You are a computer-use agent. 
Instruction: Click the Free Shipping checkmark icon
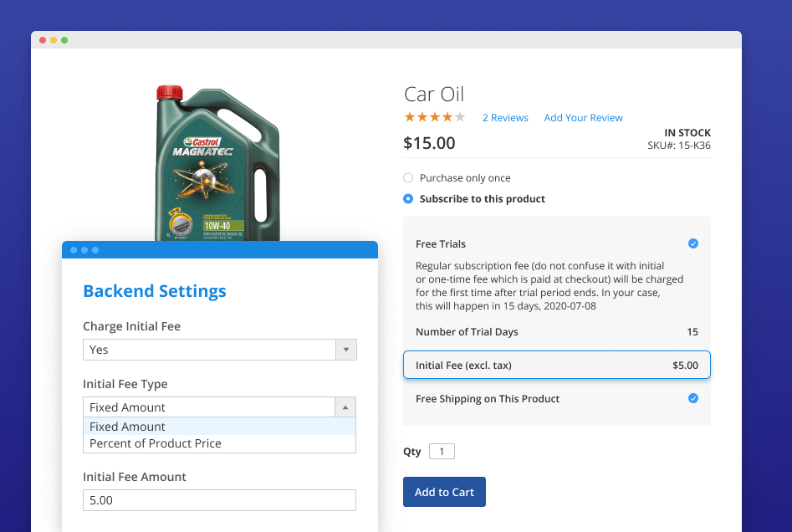(x=692, y=398)
